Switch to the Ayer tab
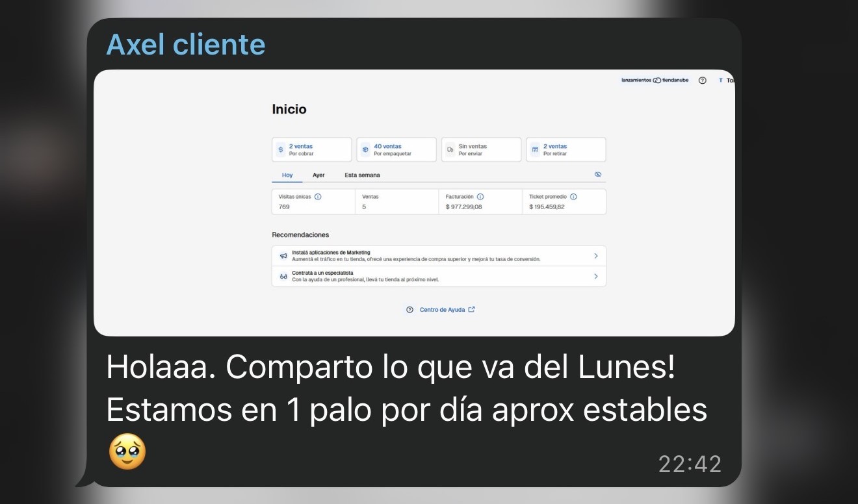This screenshot has height=504, width=858. point(318,175)
